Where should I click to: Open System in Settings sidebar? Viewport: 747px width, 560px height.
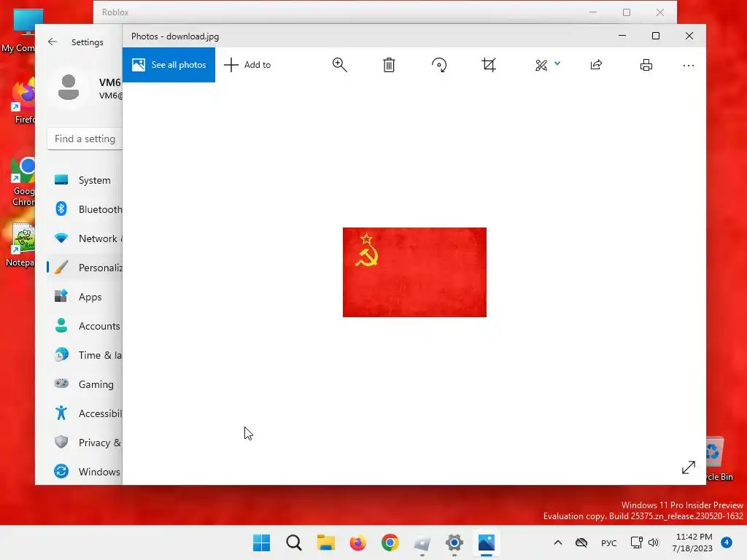click(x=85, y=180)
